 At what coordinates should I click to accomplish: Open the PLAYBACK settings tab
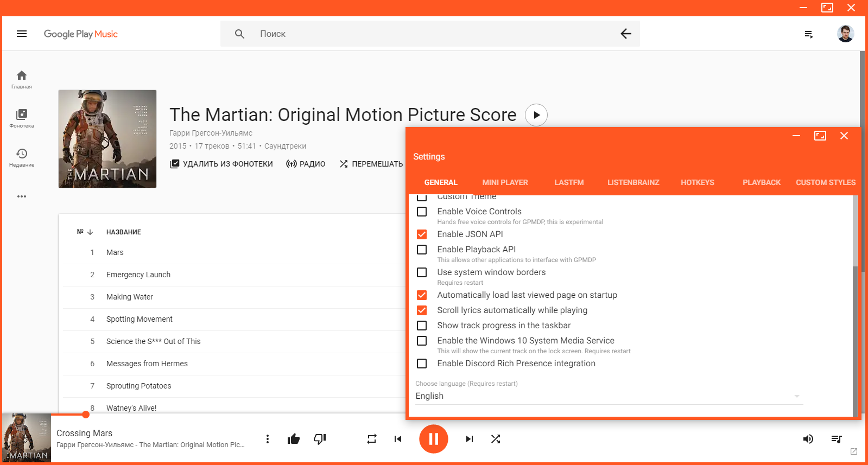tap(762, 182)
